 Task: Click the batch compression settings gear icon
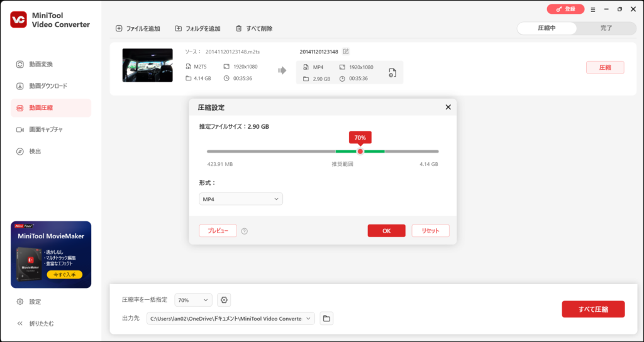pos(224,300)
